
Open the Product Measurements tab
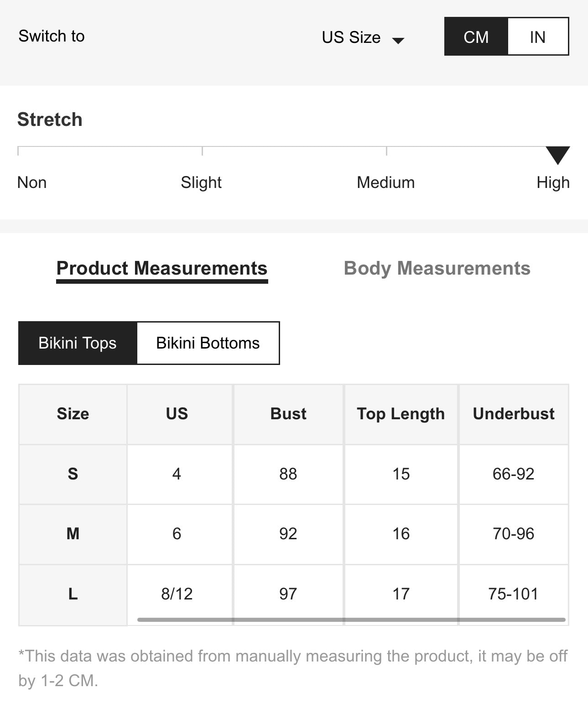click(162, 268)
